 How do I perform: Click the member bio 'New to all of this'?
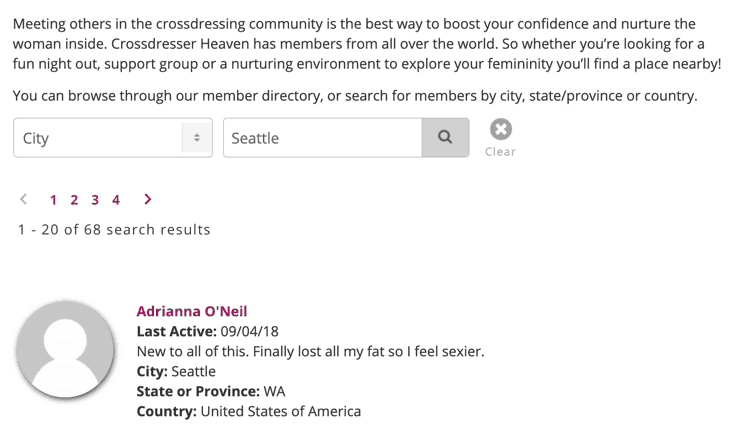point(311,351)
